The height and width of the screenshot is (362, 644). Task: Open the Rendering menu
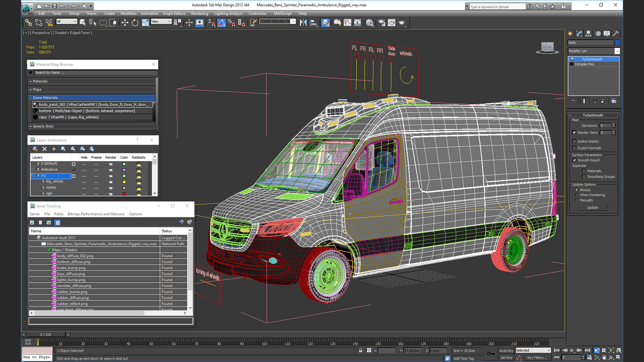pos(200,13)
